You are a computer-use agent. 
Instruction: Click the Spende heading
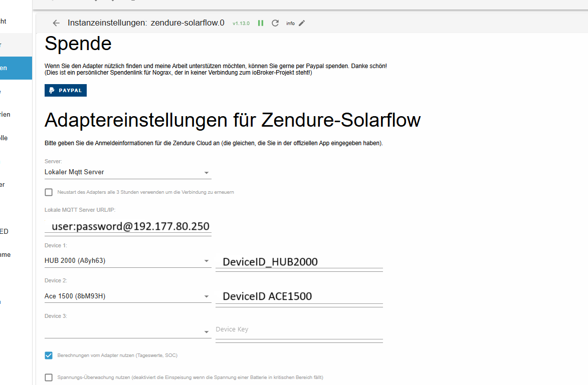tap(78, 44)
